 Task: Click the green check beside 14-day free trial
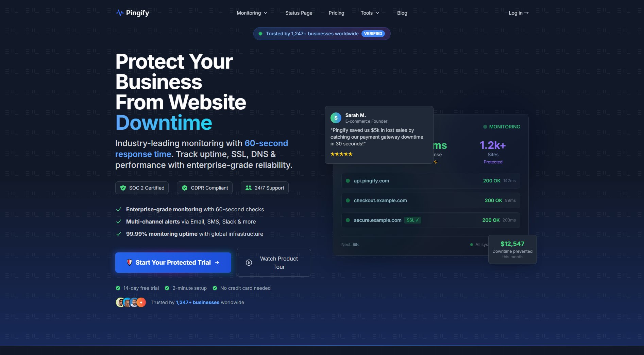pyautogui.click(x=118, y=288)
